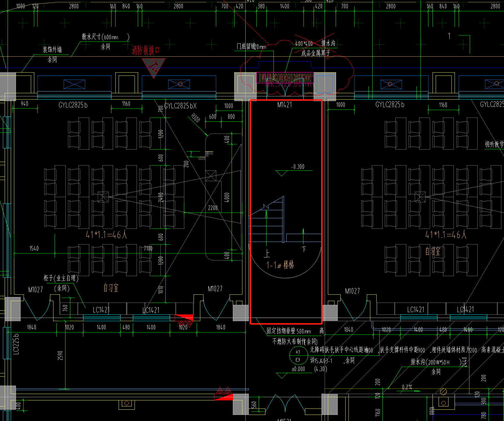Click the 下 stair direction text
Image resolution: width=504 pixels, height=421 pixels.
304,249
